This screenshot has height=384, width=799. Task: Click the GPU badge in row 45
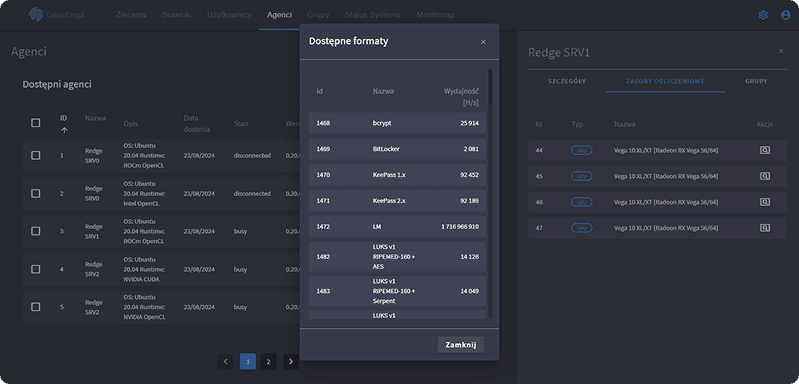[581, 176]
